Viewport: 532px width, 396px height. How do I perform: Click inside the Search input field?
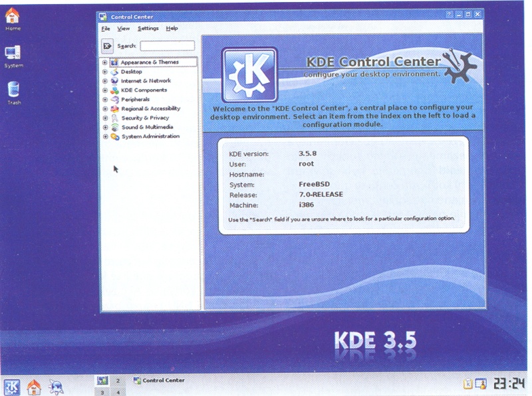point(168,46)
